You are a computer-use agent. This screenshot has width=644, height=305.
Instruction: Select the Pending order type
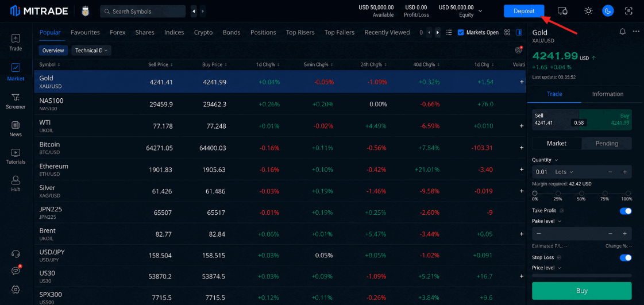point(607,143)
